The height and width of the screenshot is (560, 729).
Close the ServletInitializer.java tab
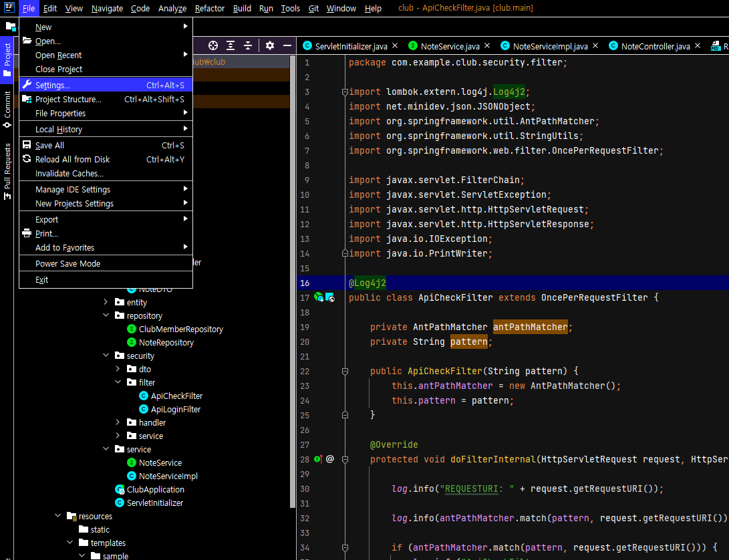coord(395,45)
